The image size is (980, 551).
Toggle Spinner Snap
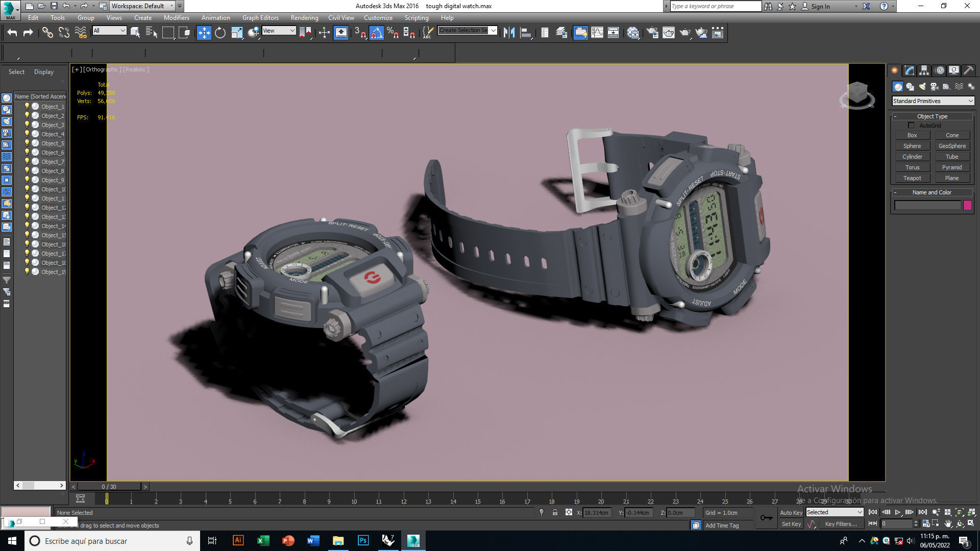point(409,33)
